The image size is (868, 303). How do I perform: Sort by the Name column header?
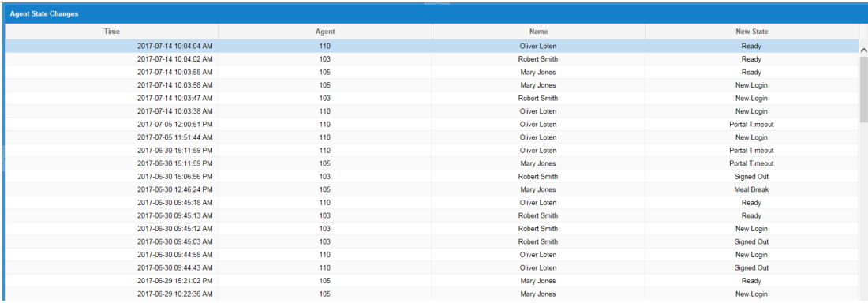coord(539,32)
